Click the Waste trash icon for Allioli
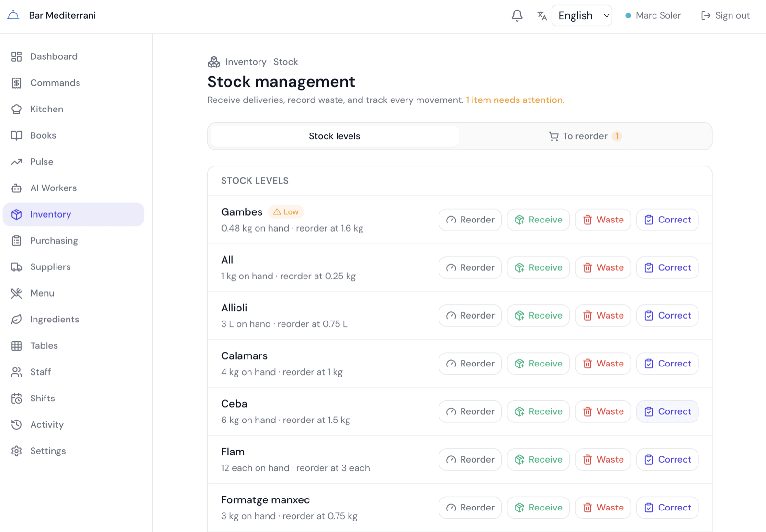This screenshot has width=766, height=532. tap(587, 316)
